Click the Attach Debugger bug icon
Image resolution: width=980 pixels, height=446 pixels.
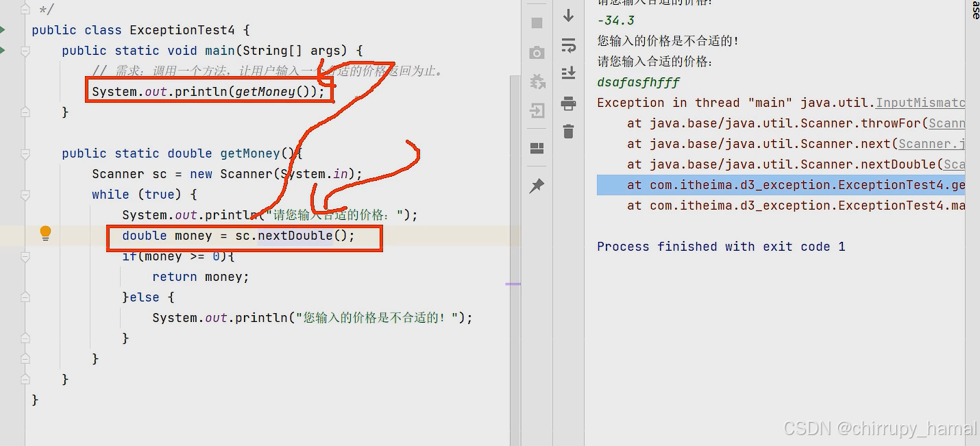(x=537, y=82)
